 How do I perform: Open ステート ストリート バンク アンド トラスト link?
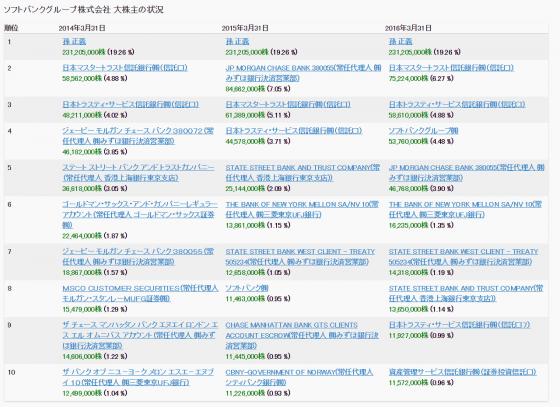[x=139, y=173]
